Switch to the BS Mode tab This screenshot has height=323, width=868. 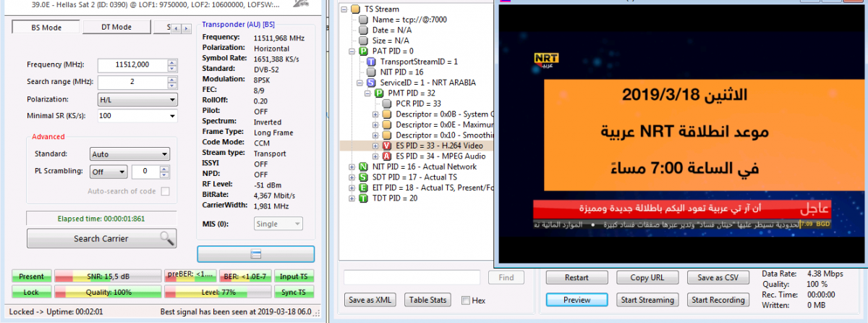pos(46,28)
